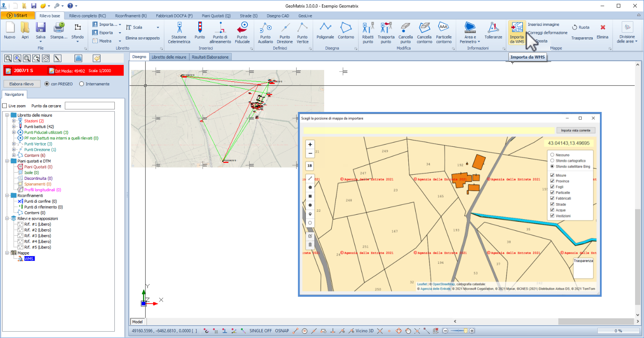Expand the Punti battuti (42) node
The image size is (644, 338).
pyautogui.click(x=14, y=127)
